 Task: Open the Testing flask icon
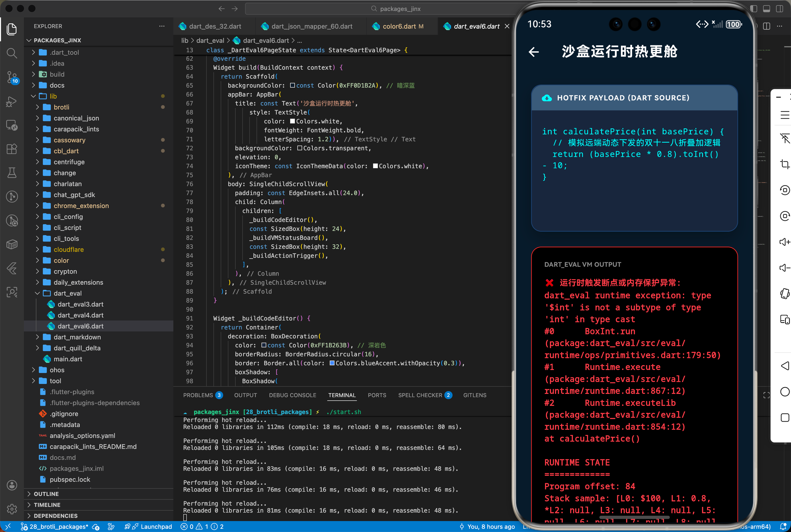click(12, 173)
